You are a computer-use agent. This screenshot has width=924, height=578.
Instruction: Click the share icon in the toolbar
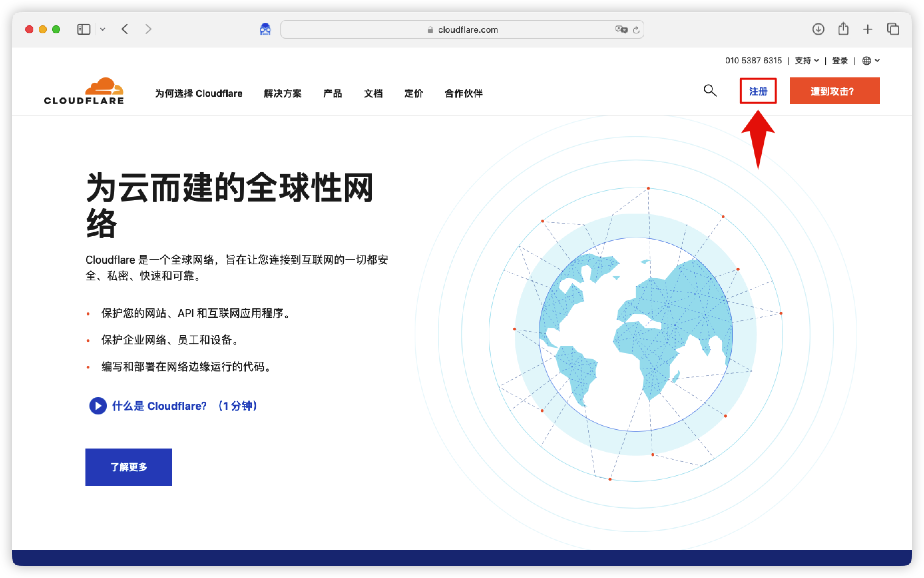[843, 29]
